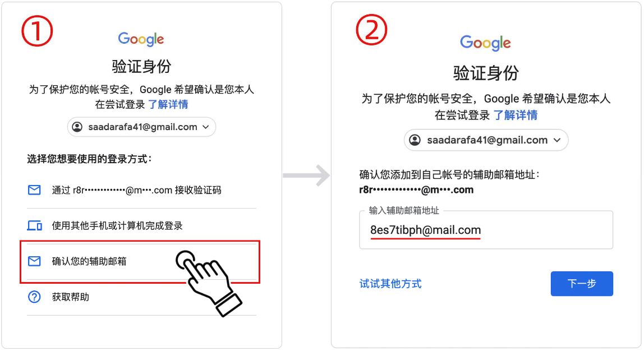Image resolution: width=644 pixels, height=351 pixels.
Task: Click the envelope icon beside 确认您的辅助邮箱
Action: pyautogui.click(x=34, y=261)
